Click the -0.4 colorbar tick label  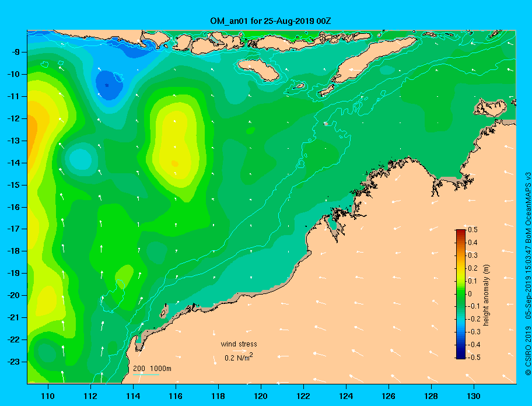474,345
